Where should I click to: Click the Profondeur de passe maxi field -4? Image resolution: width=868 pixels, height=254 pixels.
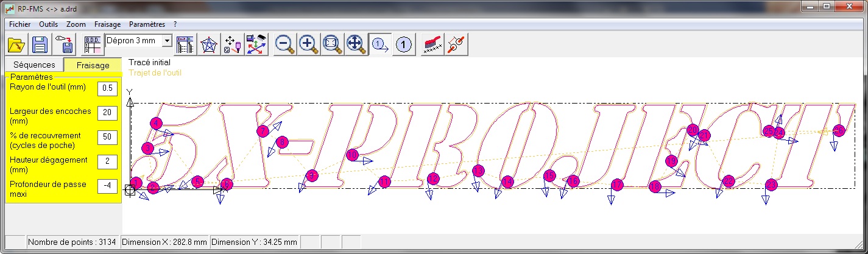108,186
